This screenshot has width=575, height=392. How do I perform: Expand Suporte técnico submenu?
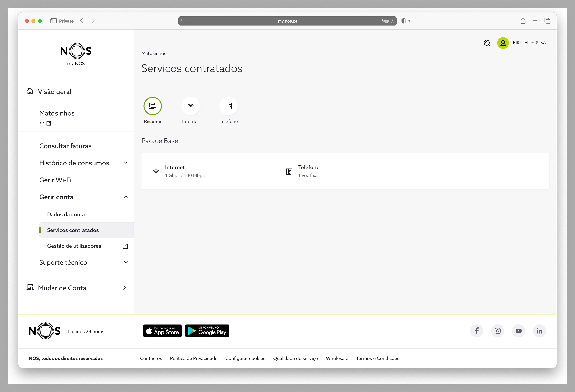point(126,262)
